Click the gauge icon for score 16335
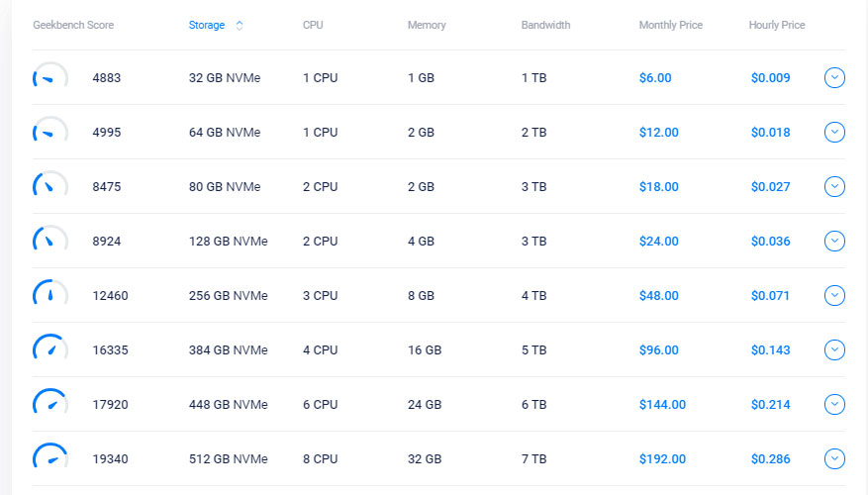868x495 pixels. coord(50,347)
